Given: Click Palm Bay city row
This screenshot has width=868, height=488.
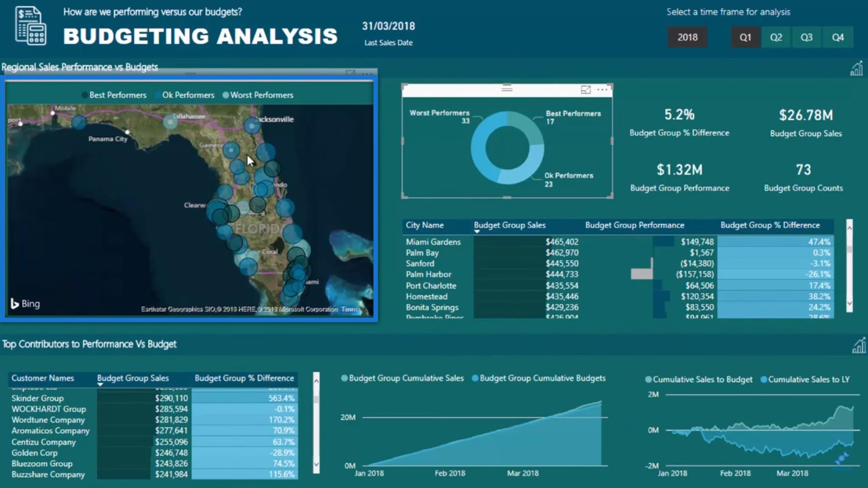Looking at the screenshot, I should pyautogui.click(x=618, y=253).
